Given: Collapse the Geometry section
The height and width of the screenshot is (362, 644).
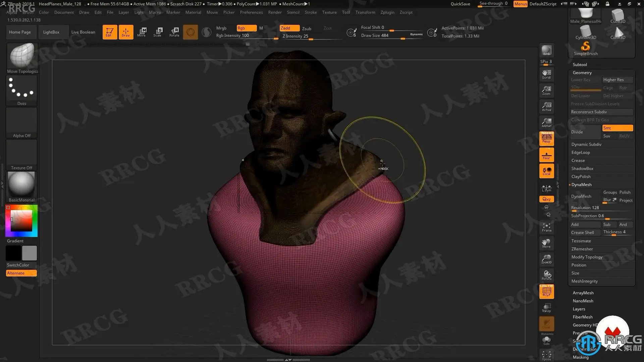Looking at the screenshot, I should [x=582, y=73].
